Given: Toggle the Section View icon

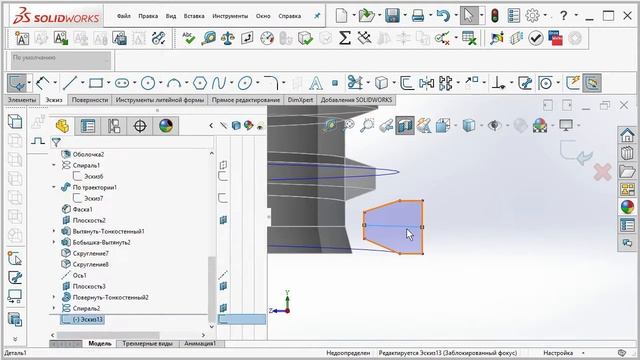Looking at the screenshot, I should pos(405,125).
